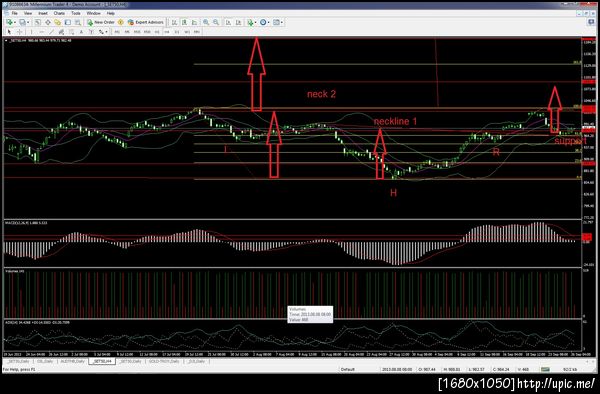Click the Default profile in status bar
Screen dimensions: 600x394
click(x=348, y=370)
